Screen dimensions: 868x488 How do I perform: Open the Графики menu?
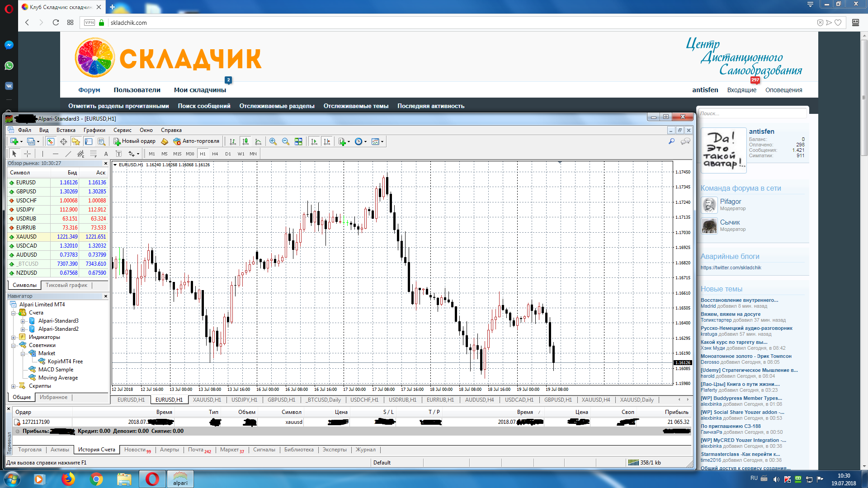94,130
